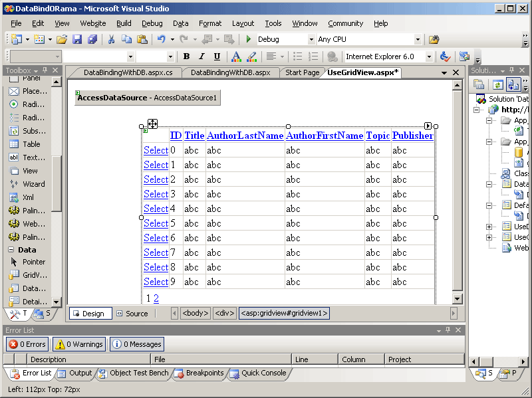Toggle Italic formatting
Image resolution: width=532 pixels, height=398 pixels.
(x=201, y=56)
